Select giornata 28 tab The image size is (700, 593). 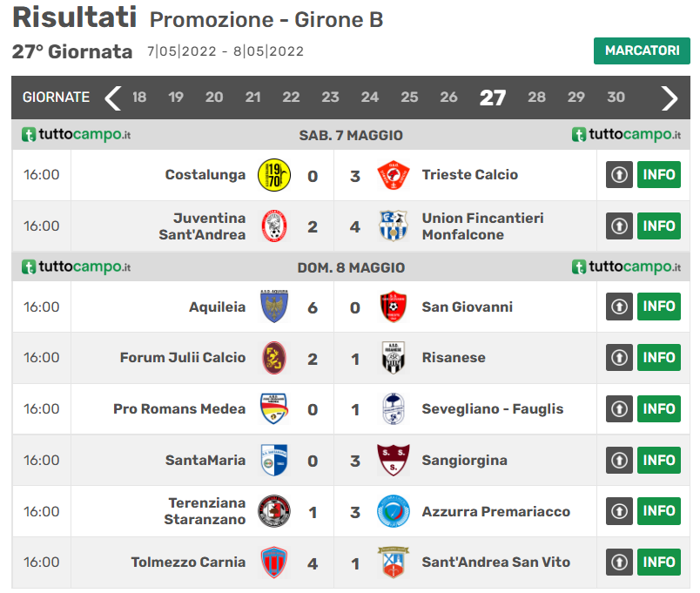tap(536, 97)
